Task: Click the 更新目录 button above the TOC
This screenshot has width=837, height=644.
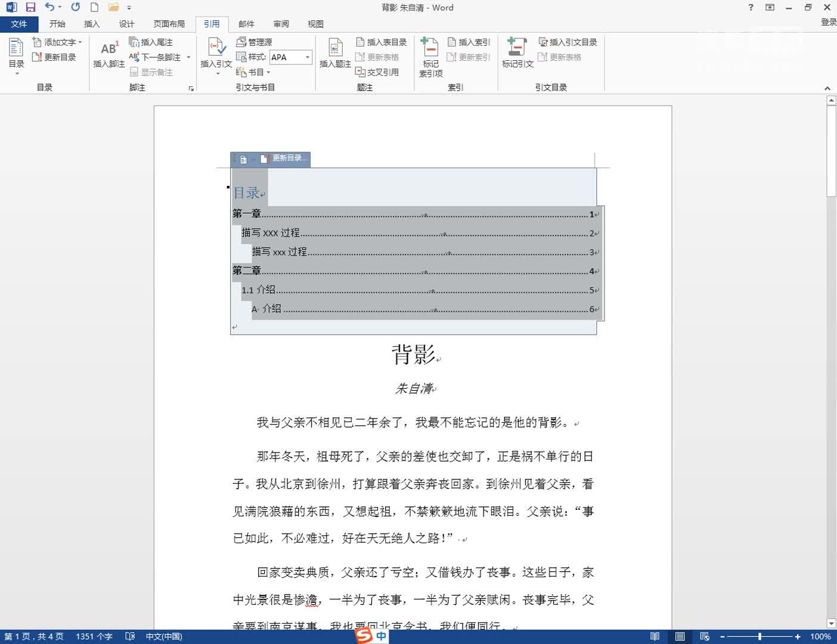Action: point(289,158)
